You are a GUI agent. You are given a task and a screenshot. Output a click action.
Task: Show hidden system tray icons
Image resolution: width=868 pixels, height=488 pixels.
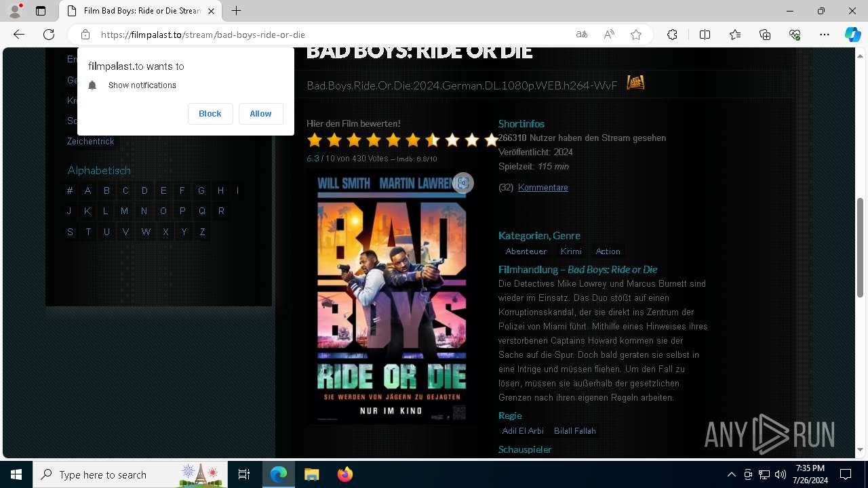[731, 474]
